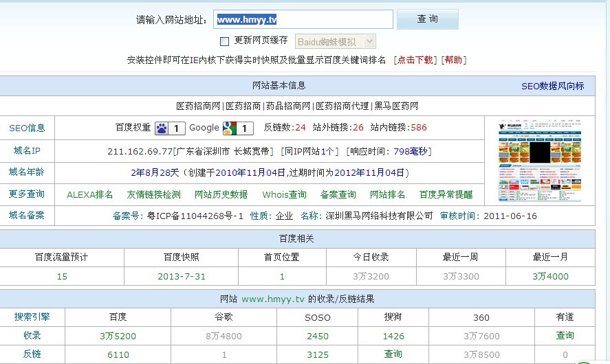Click the Baidu paw weight icon
610x364 pixels.
click(170, 128)
